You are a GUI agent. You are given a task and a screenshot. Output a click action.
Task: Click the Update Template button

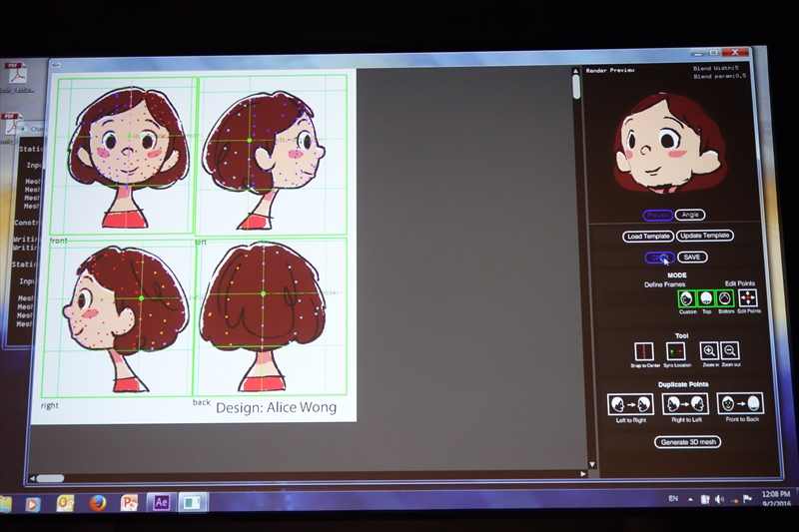[705, 236]
